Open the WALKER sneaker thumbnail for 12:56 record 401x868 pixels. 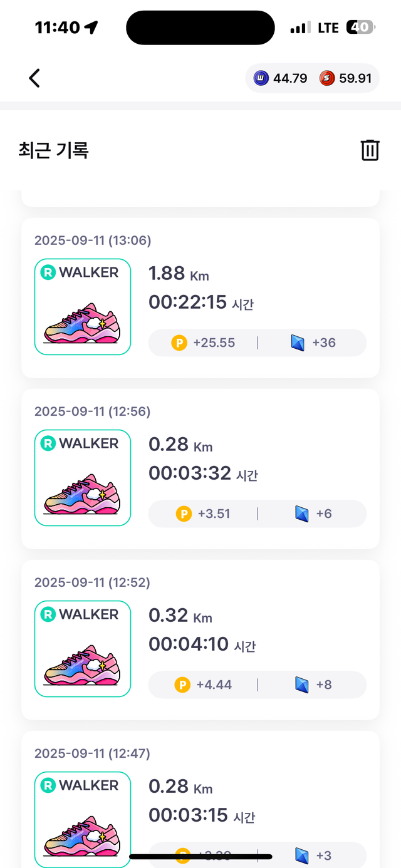pyautogui.click(x=83, y=478)
